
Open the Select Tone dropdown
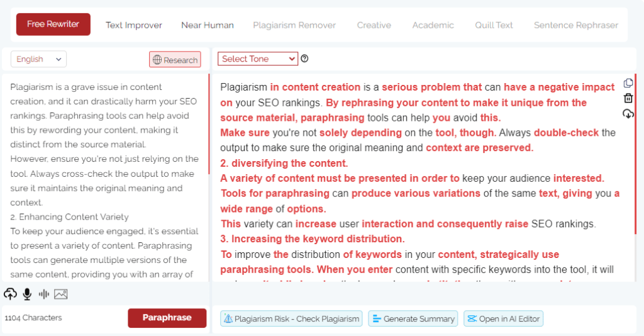pos(257,59)
